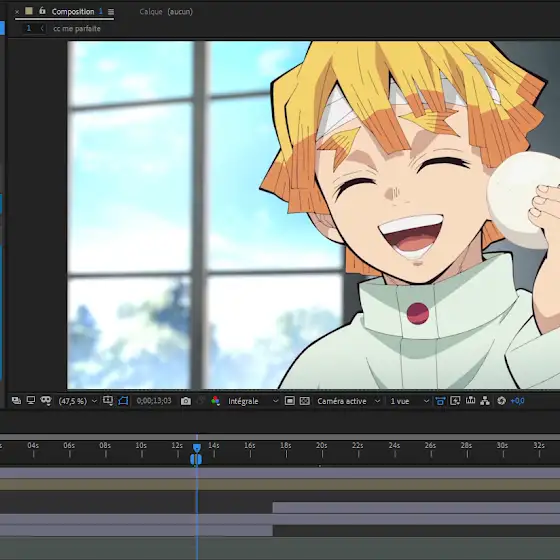Image resolution: width=560 pixels, height=560 pixels.
Task: Click the 12s mark on time ruler
Action: pos(178,446)
